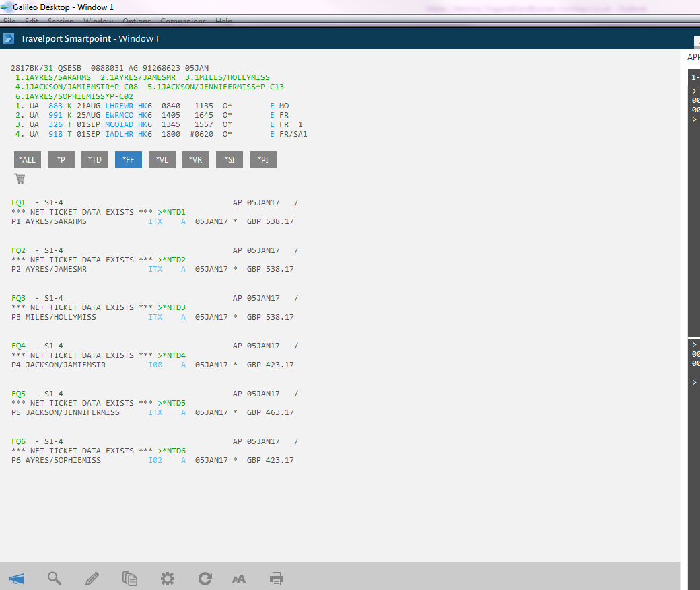Open the settings gear icon

tap(168, 579)
